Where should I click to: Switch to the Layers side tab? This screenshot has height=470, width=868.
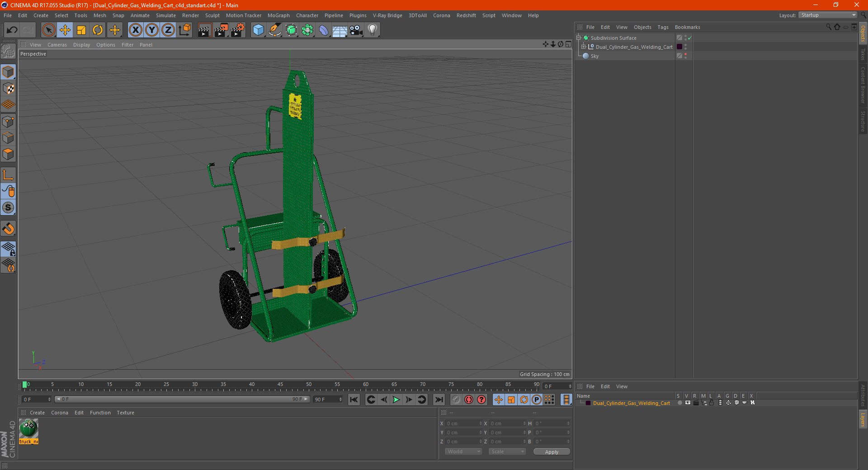[x=863, y=419]
